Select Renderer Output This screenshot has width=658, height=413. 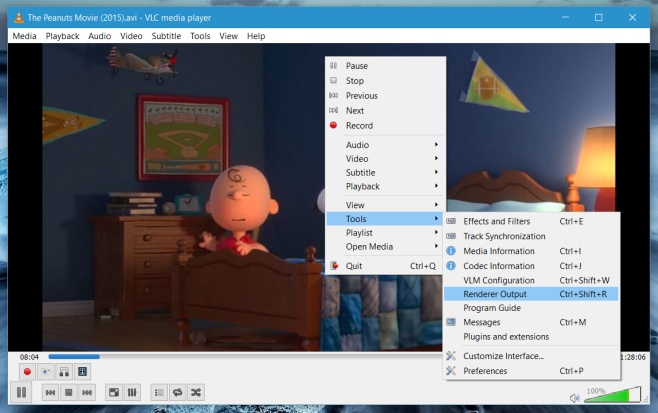tap(531, 294)
